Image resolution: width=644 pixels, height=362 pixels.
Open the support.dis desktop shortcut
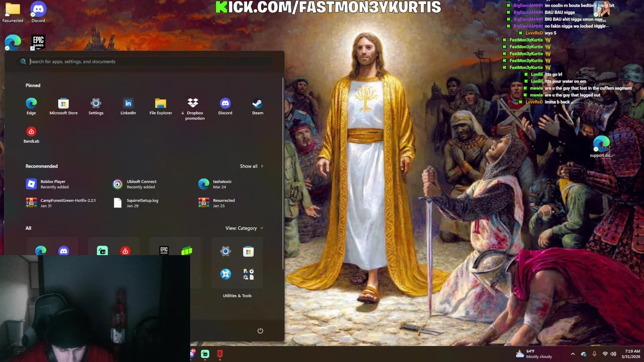coord(601,147)
